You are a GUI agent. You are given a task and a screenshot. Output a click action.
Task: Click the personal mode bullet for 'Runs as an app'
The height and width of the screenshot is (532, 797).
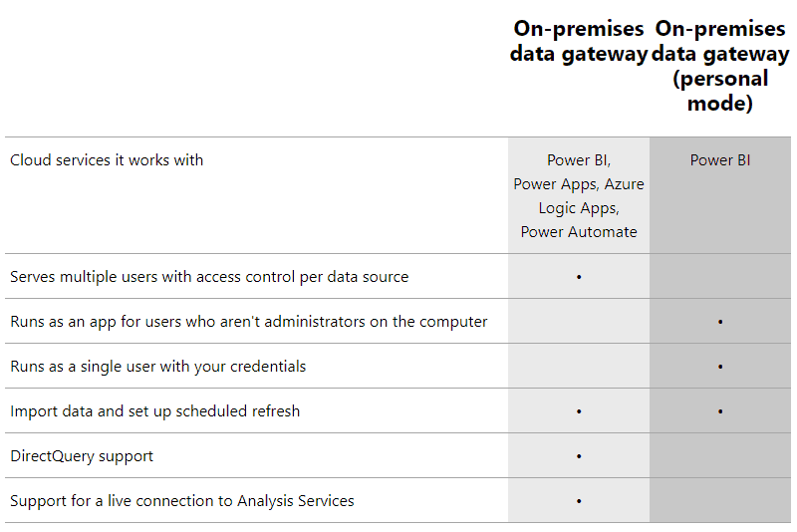coord(720,322)
